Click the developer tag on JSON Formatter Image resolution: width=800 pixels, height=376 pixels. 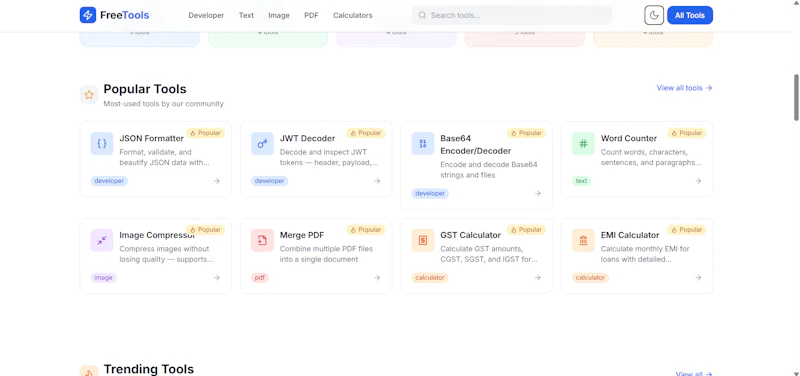click(109, 181)
